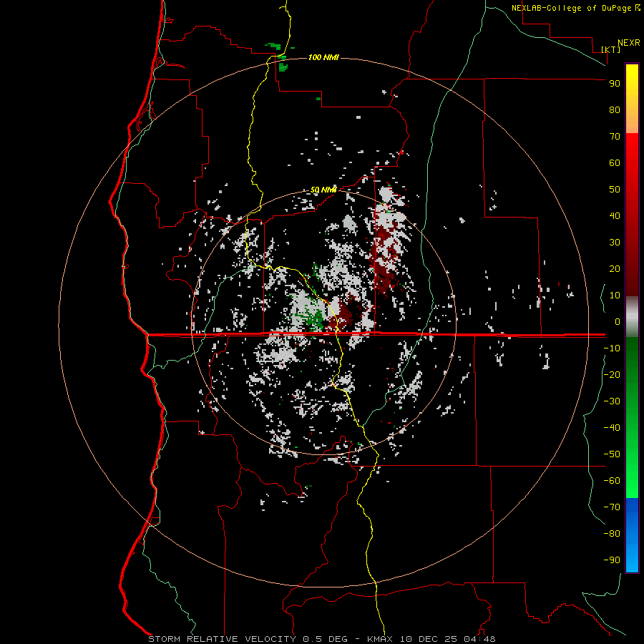Click the -90 value on velocity scale

click(612, 560)
